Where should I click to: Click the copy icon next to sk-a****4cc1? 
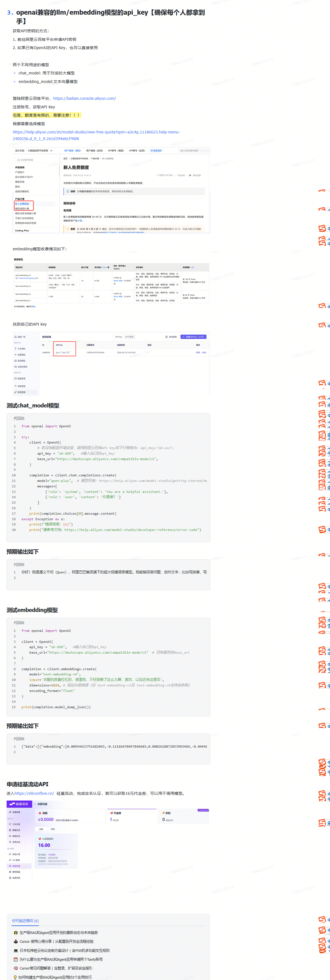point(68,352)
